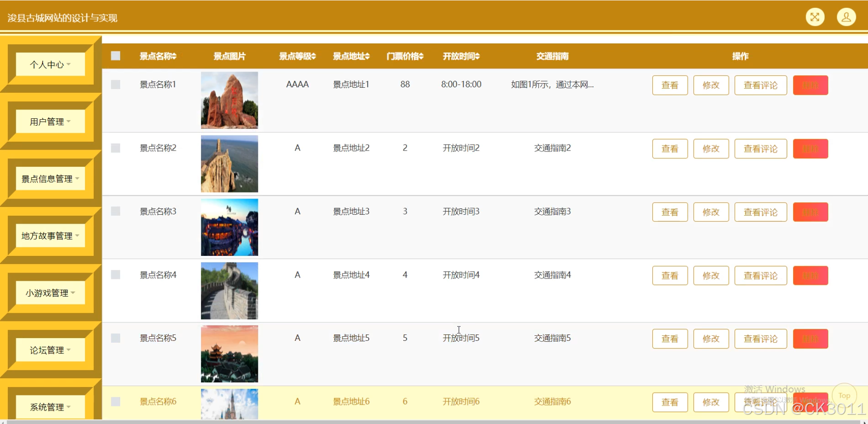Check the checkbox for 景点名称3

[x=115, y=211]
